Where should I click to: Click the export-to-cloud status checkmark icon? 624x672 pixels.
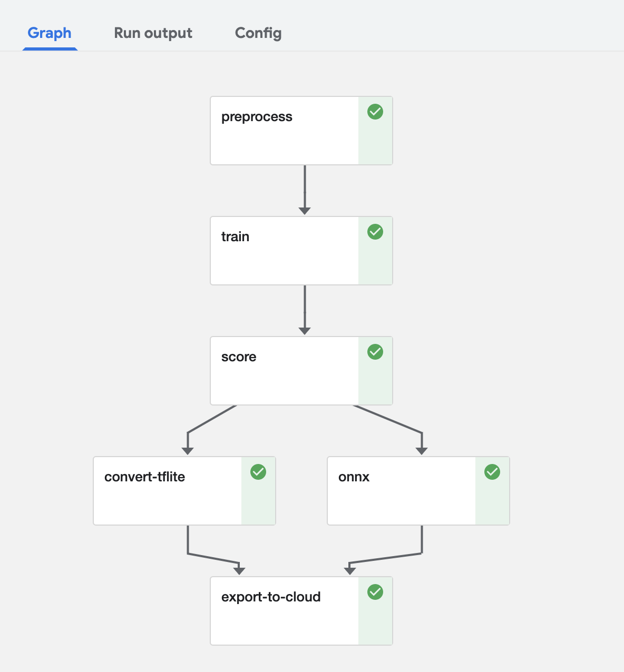(375, 592)
